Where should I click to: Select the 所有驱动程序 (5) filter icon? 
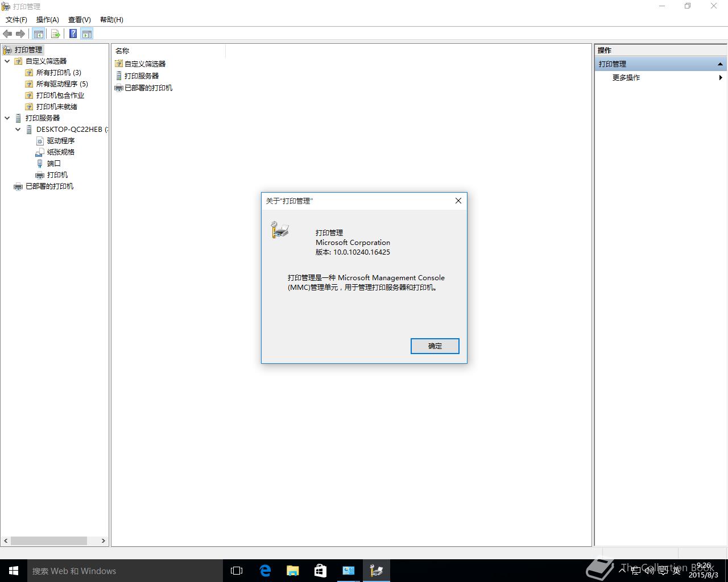tap(29, 84)
